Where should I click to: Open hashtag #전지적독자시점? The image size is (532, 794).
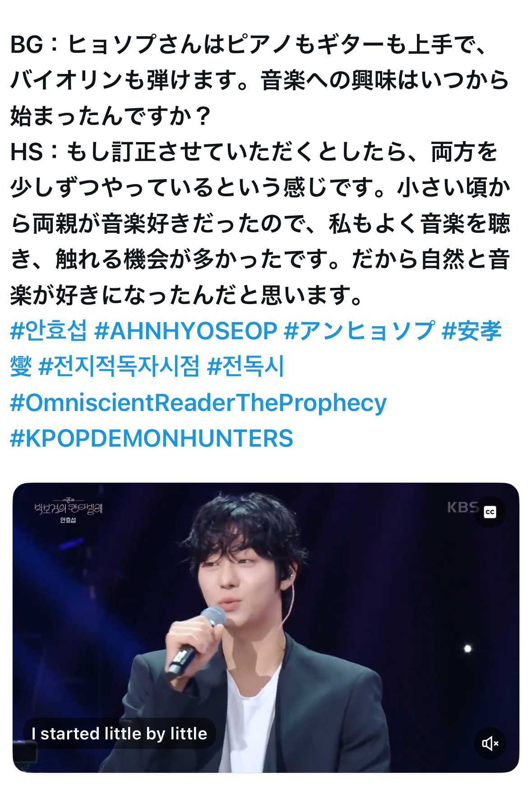[x=119, y=366]
